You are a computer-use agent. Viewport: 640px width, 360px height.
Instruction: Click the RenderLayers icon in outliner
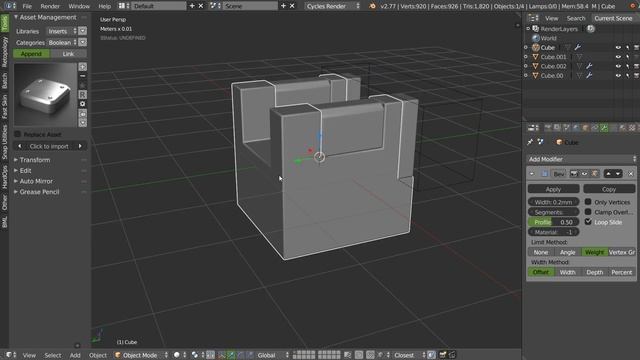click(536, 29)
